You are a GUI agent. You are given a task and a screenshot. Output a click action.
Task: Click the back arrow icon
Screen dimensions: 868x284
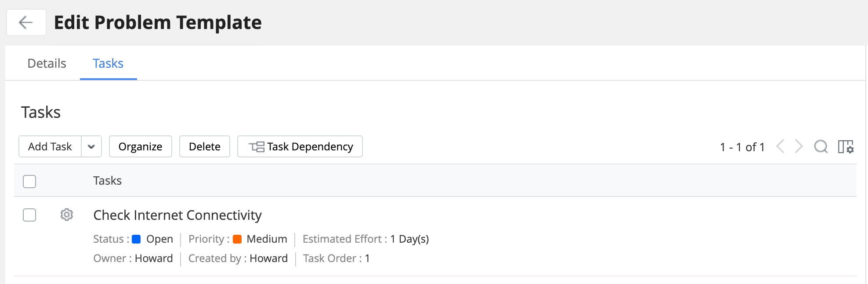pyautogui.click(x=26, y=22)
